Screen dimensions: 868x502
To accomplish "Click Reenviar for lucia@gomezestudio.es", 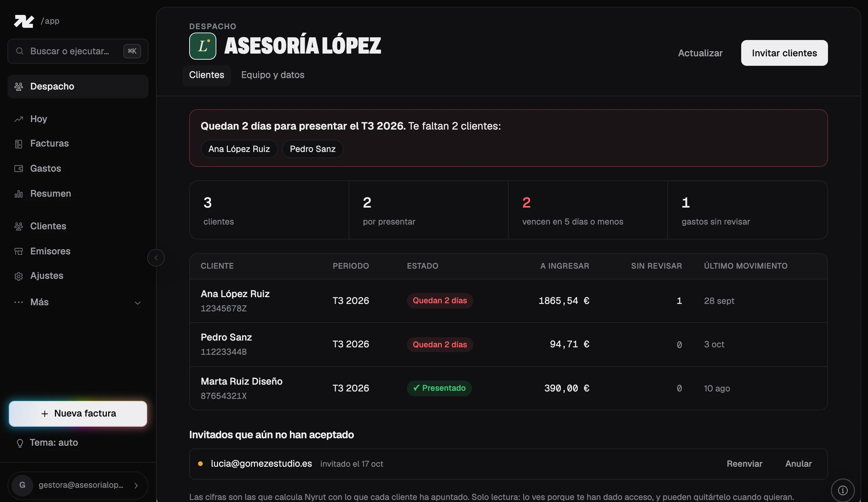I will point(744,463).
